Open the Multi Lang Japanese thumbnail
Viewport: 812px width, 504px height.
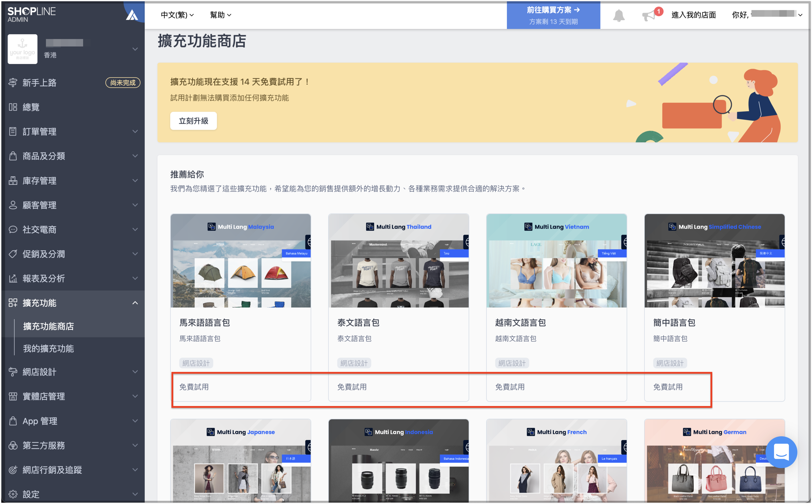[x=241, y=461]
